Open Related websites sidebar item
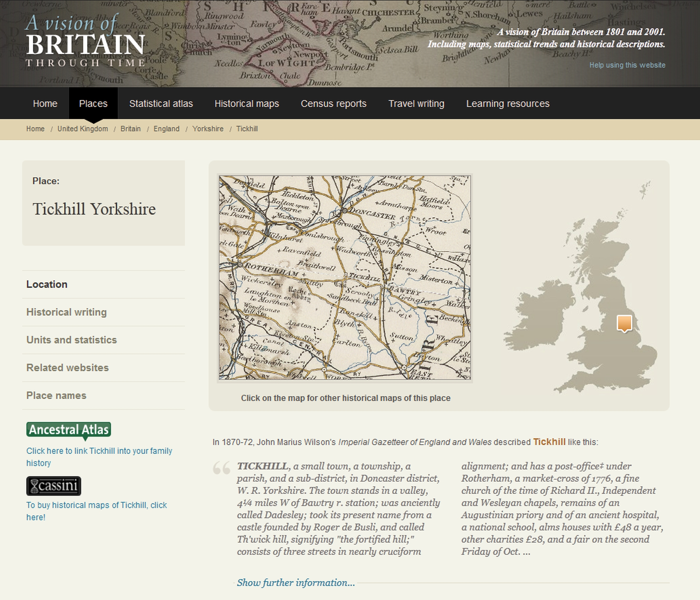The height and width of the screenshot is (600, 700). [103, 368]
